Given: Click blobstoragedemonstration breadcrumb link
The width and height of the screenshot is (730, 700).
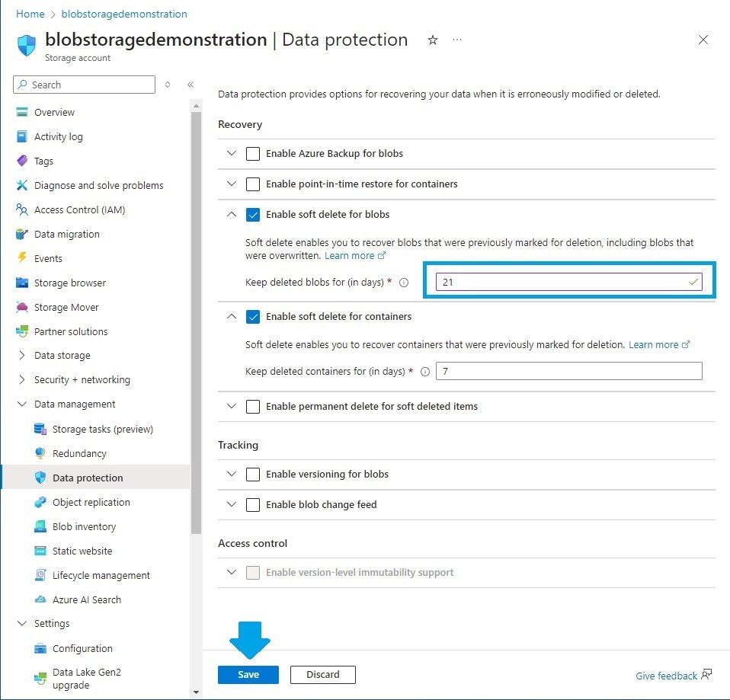Looking at the screenshot, I should [124, 14].
